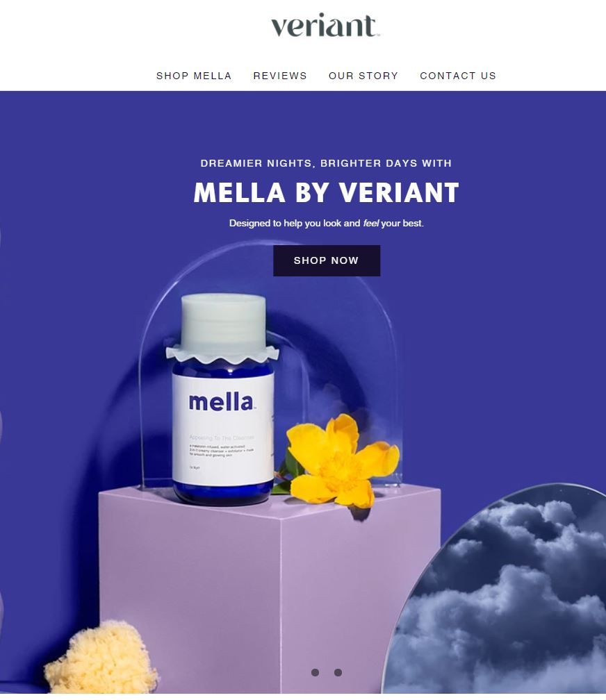Click the yellow sea sponge image

pos(101,657)
